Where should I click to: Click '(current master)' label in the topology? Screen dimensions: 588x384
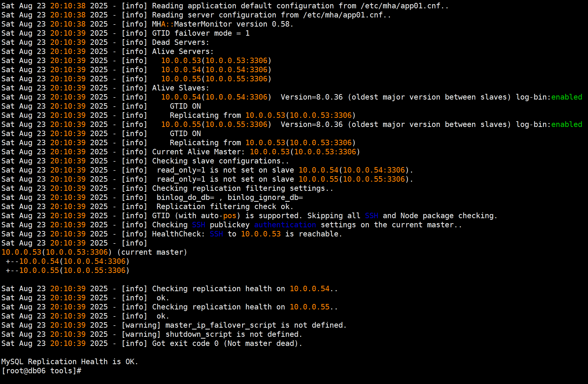(x=152, y=252)
